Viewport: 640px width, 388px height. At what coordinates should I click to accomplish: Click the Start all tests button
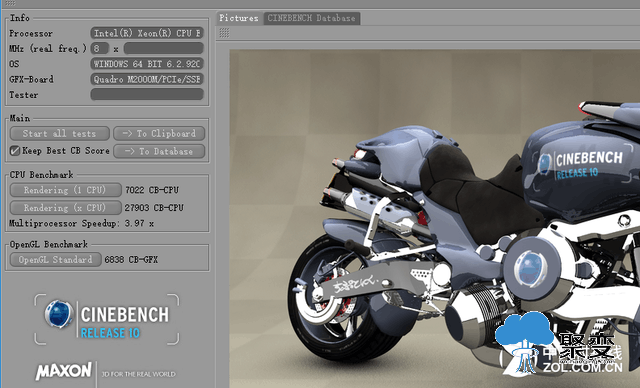60,133
